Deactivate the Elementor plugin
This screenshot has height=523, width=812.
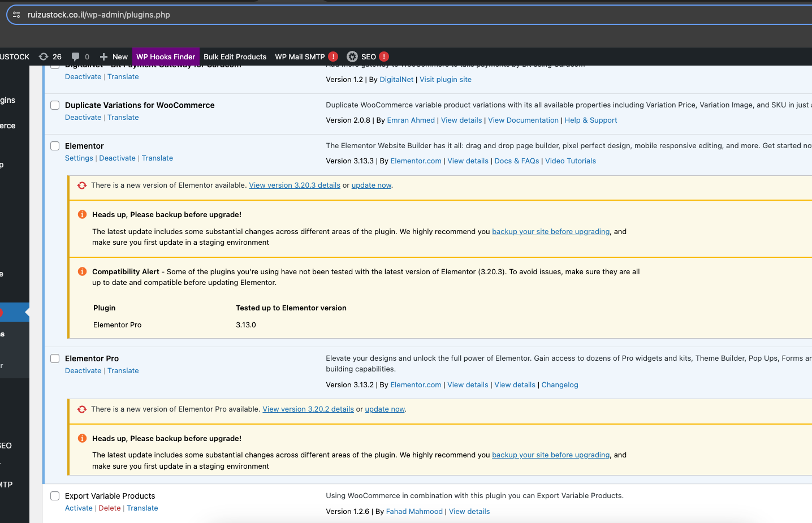point(118,158)
